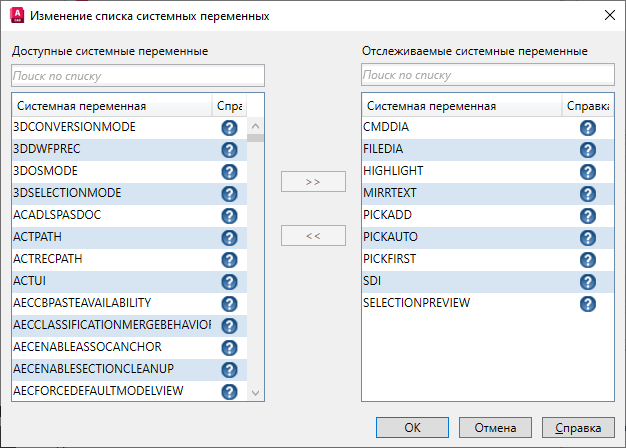Open help for SELECTIONPREVIEW variable
This screenshot has height=448, width=626.
pyautogui.click(x=587, y=304)
